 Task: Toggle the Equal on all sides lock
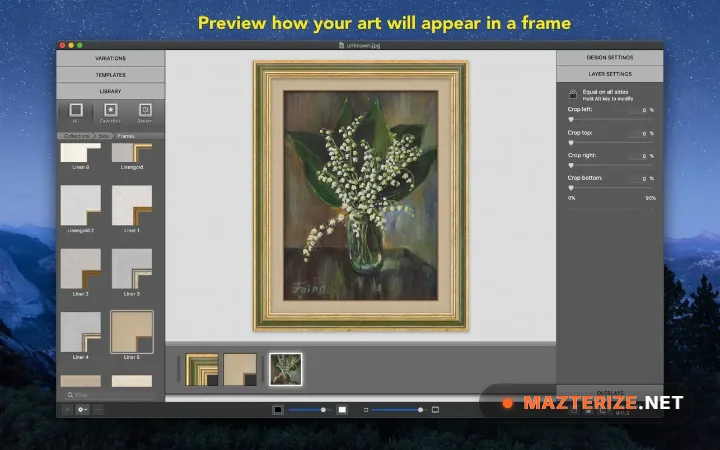[x=573, y=95]
